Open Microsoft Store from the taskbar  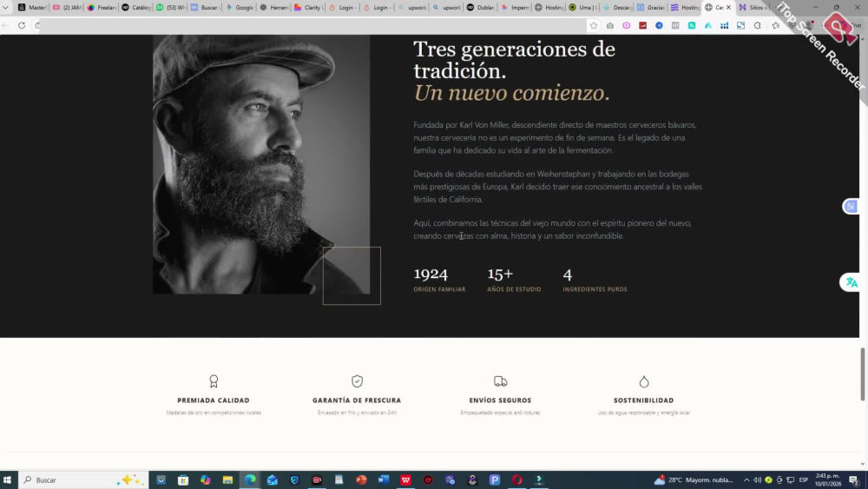coord(183,479)
